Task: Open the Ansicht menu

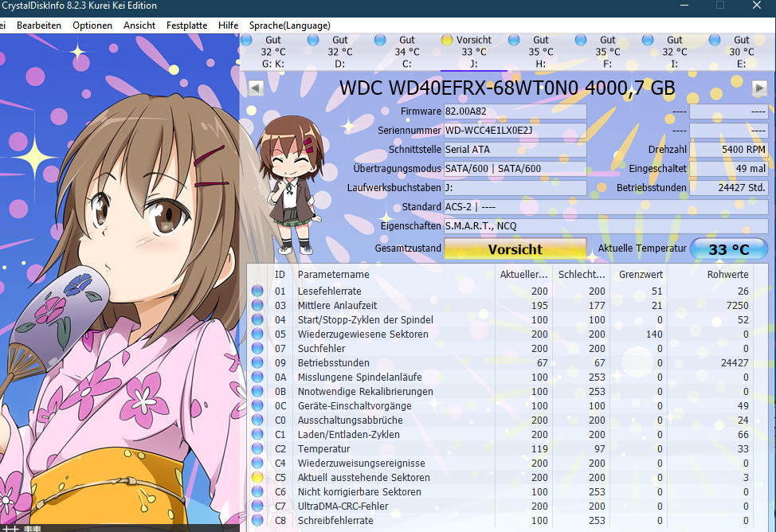Action: (139, 25)
